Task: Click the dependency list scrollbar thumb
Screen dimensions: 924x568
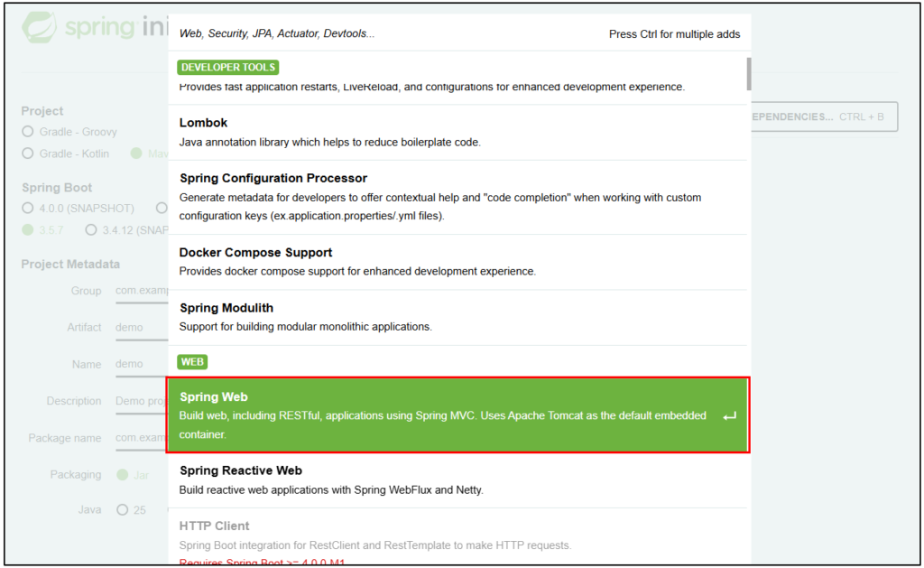Action: point(748,73)
